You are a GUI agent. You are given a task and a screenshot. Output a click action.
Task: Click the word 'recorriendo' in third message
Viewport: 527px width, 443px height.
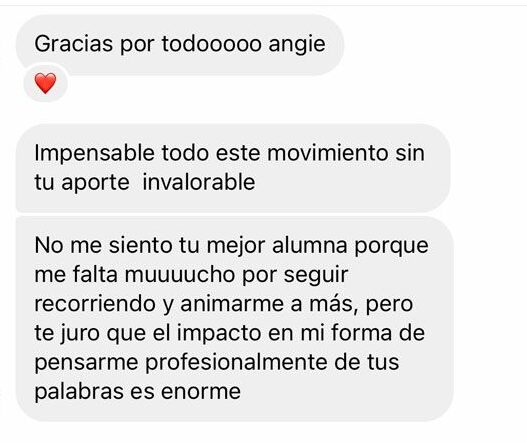(x=95, y=304)
